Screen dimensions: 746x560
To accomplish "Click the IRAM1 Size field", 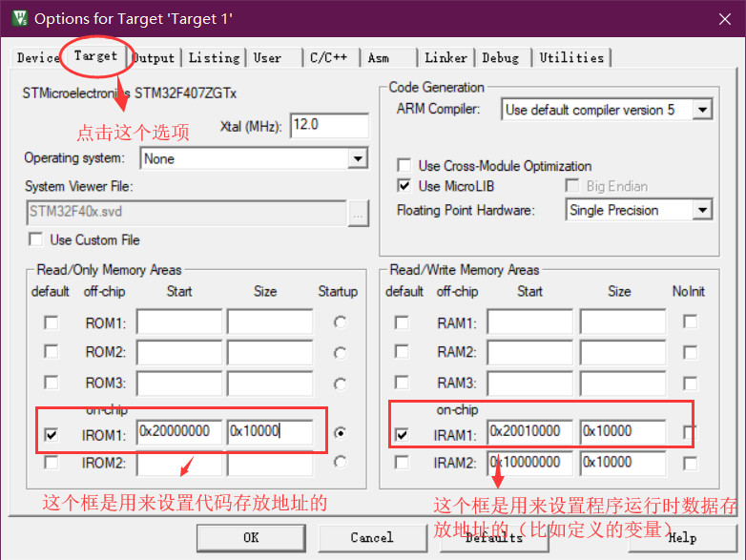I will [x=623, y=432].
